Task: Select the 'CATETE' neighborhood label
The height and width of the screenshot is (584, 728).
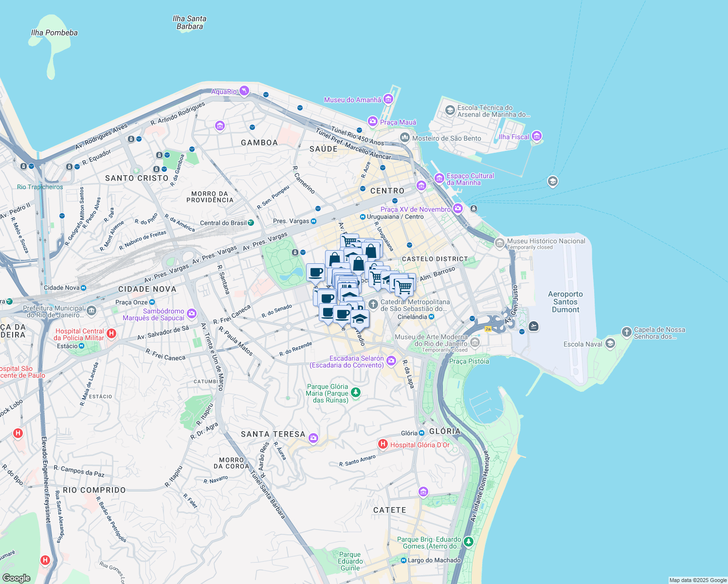Action: 390,510
